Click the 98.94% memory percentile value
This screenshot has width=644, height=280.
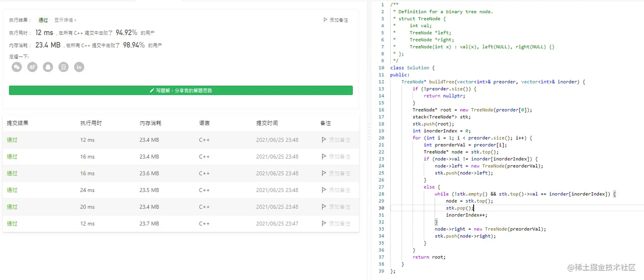click(134, 45)
